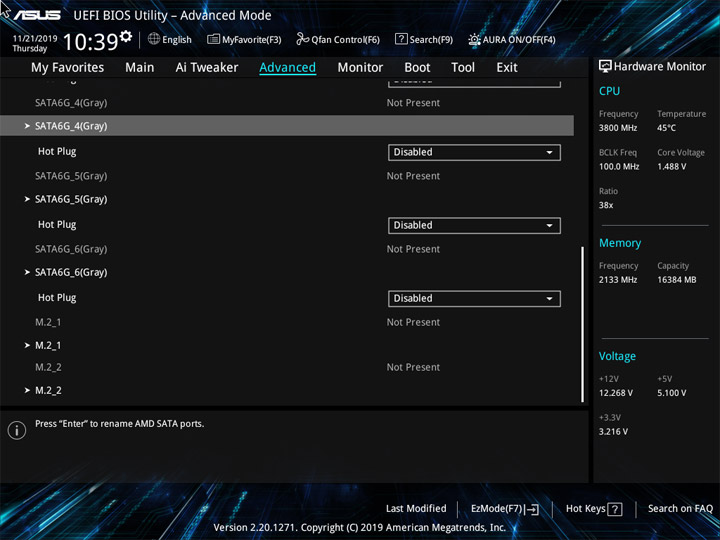Click Search on FAQ link
The width and height of the screenshot is (720, 540).
(x=680, y=508)
